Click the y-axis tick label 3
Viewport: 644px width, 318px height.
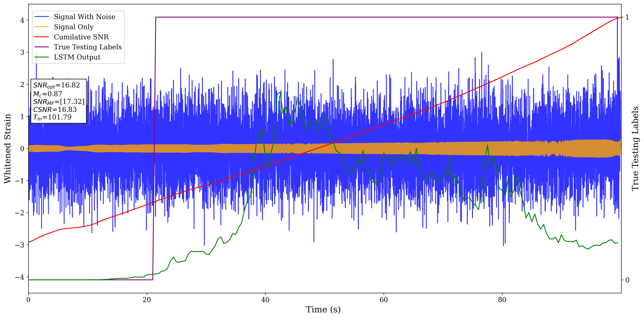(22, 52)
